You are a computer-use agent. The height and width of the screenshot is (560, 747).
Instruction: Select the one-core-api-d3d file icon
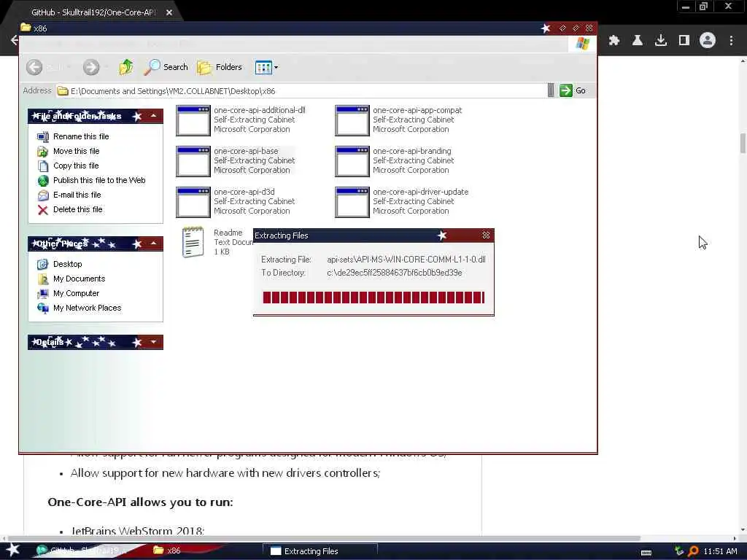tap(193, 203)
